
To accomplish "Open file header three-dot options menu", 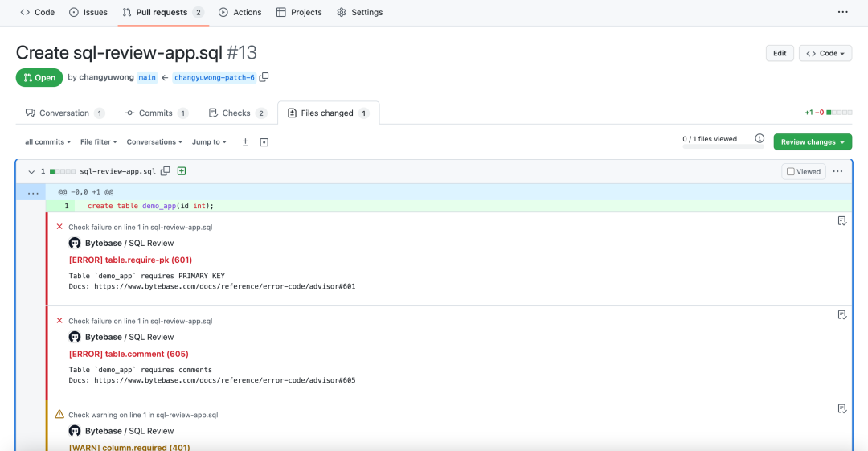I will pyautogui.click(x=837, y=171).
